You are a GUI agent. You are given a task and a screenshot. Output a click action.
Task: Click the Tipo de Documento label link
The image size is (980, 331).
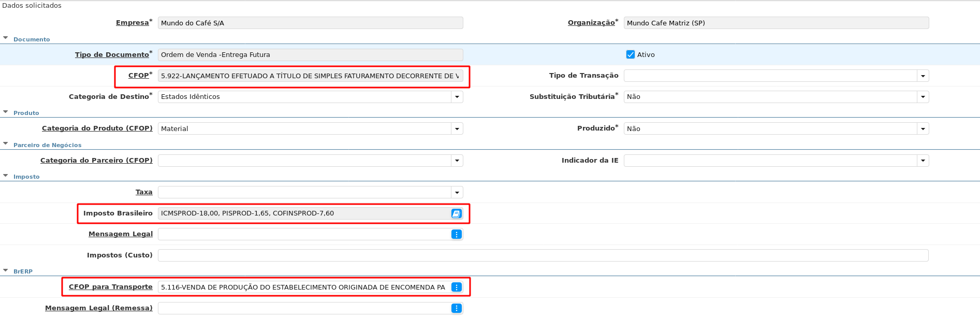click(112, 55)
